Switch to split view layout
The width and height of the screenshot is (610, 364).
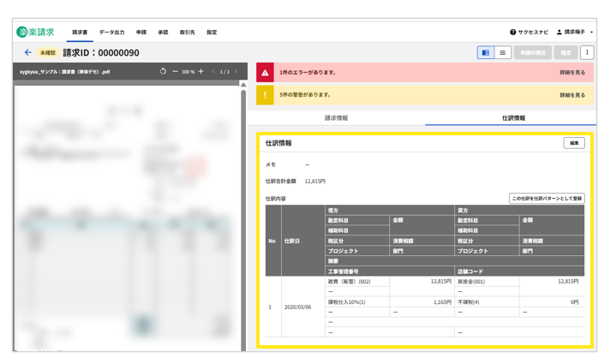pos(486,53)
